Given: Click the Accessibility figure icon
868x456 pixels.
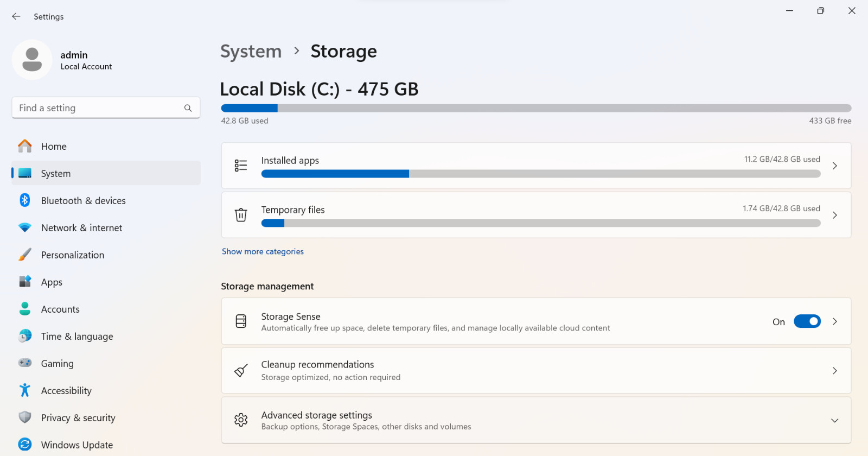Looking at the screenshot, I should tap(25, 390).
